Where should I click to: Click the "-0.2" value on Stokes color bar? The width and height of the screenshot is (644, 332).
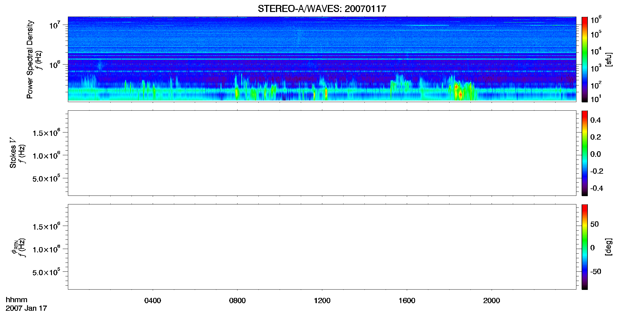[x=597, y=171]
